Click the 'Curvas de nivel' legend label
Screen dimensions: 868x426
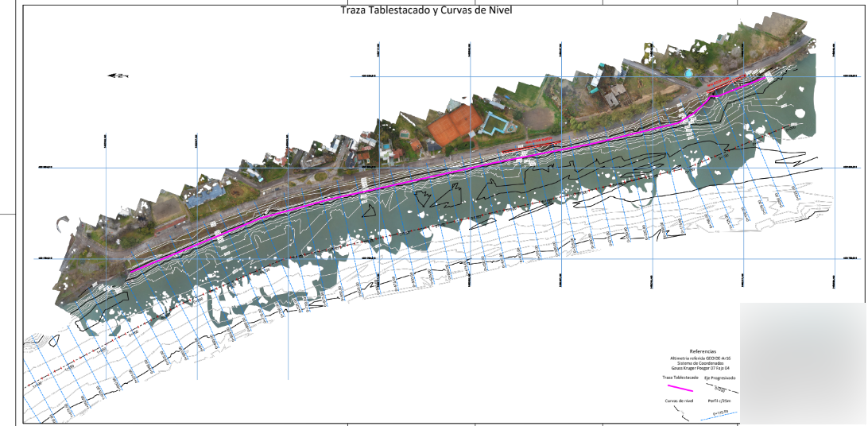(x=680, y=401)
